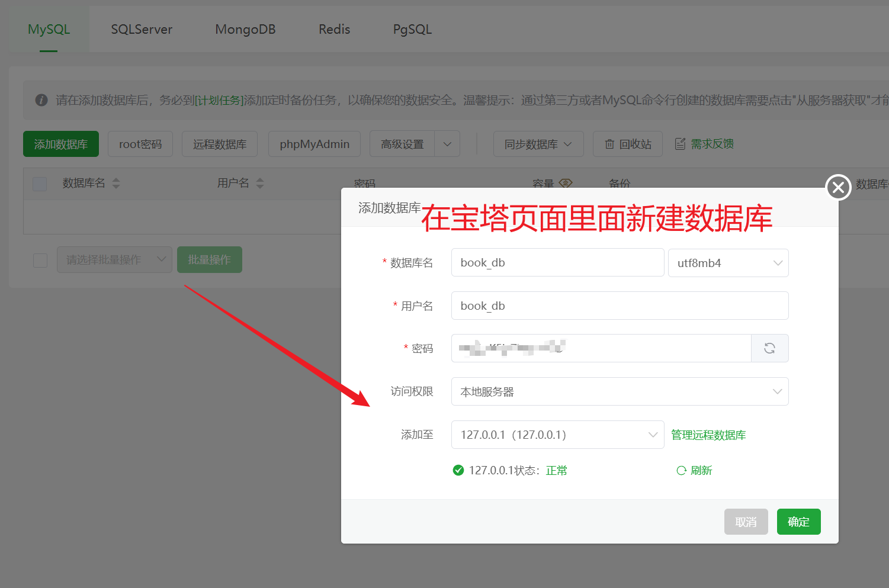Select all databases header checkbox
This screenshot has height=588, width=889.
coord(40,184)
